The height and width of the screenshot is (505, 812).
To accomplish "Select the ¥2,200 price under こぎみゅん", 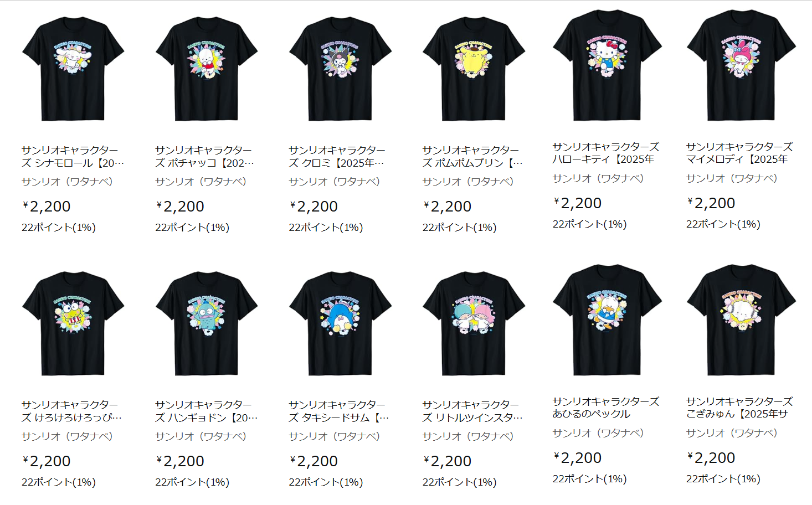I will 711,458.
